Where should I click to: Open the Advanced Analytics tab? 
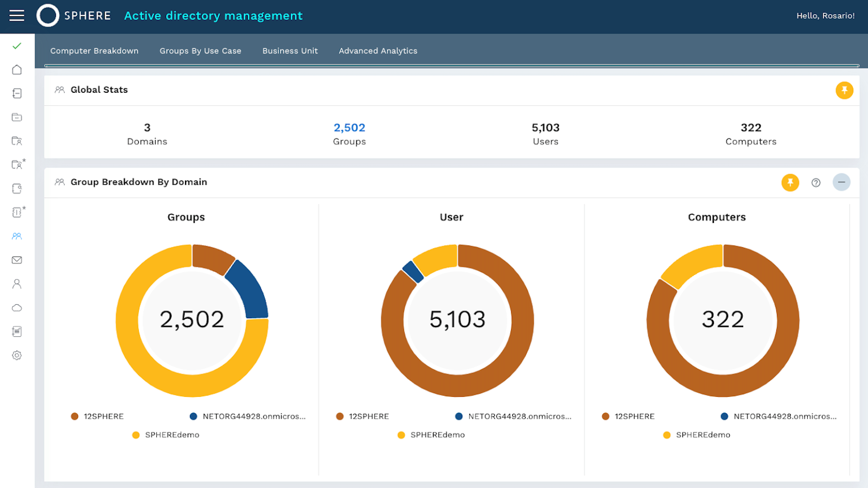pos(378,51)
